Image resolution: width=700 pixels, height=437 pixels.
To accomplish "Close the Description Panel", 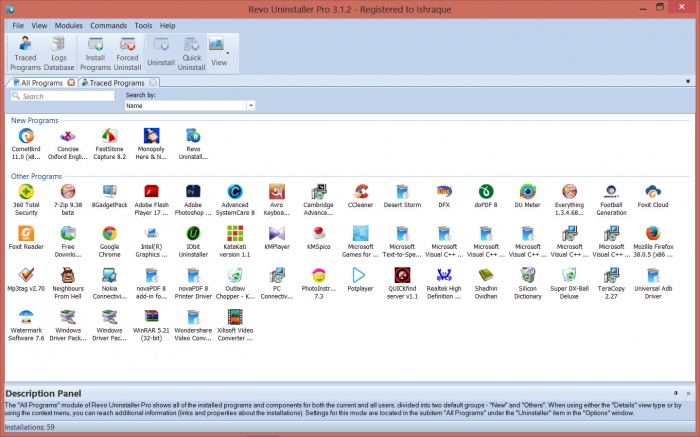I will pos(688,393).
